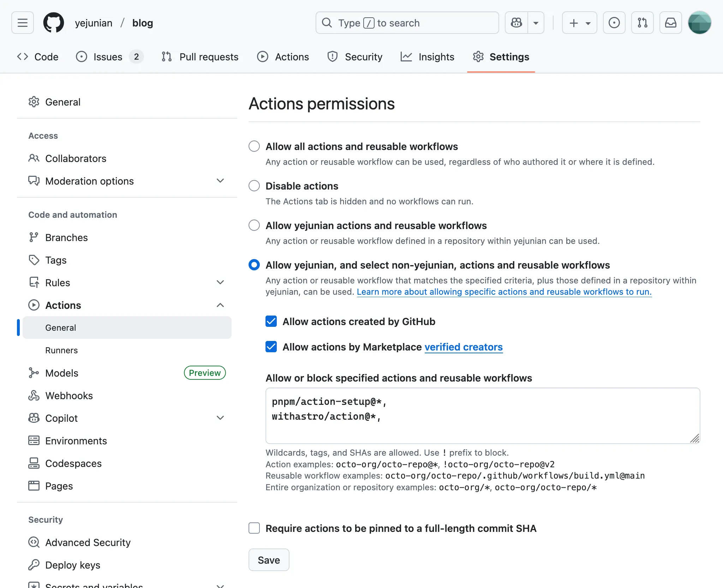Collapse the Actions sidebar section

[x=220, y=305]
